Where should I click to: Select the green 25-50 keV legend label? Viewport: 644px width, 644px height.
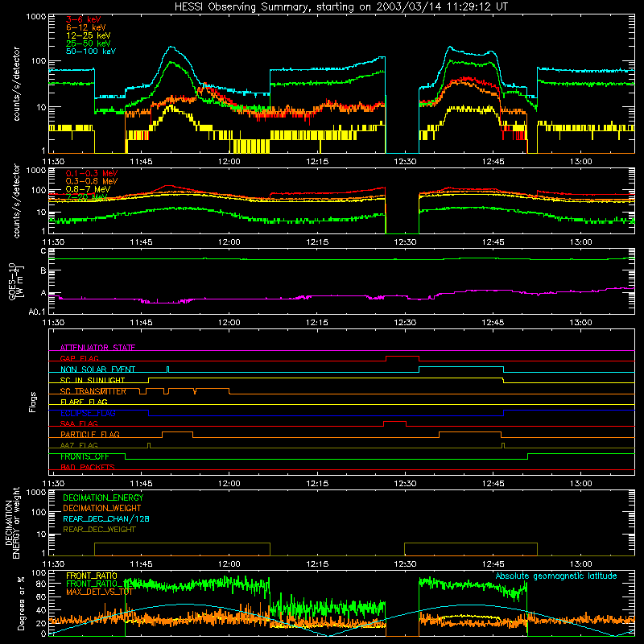pos(89,43)
